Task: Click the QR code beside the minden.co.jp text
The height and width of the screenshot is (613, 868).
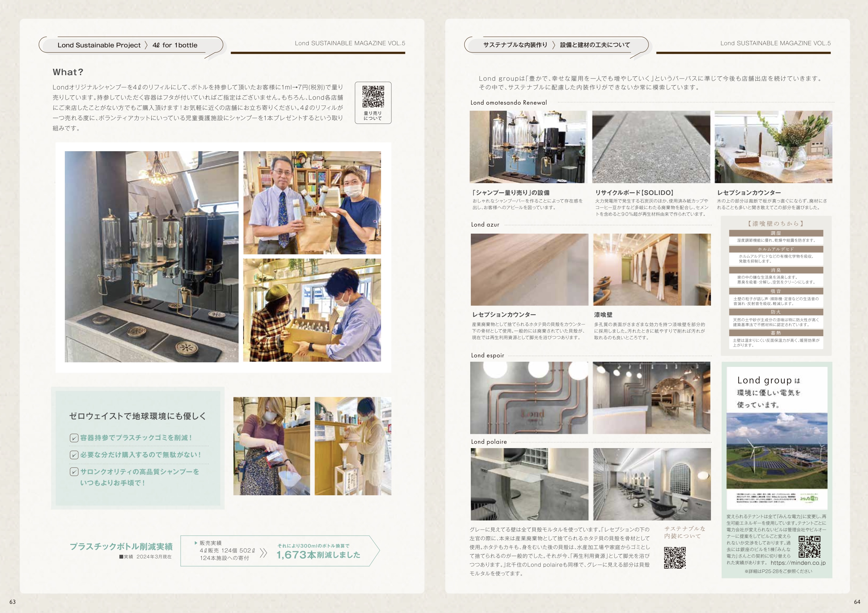Action: (809, 547)
